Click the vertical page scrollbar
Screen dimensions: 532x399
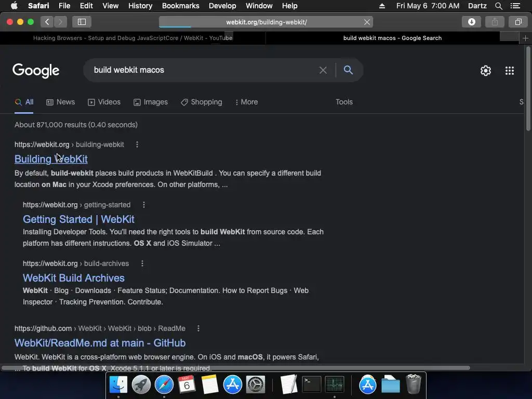528,88
